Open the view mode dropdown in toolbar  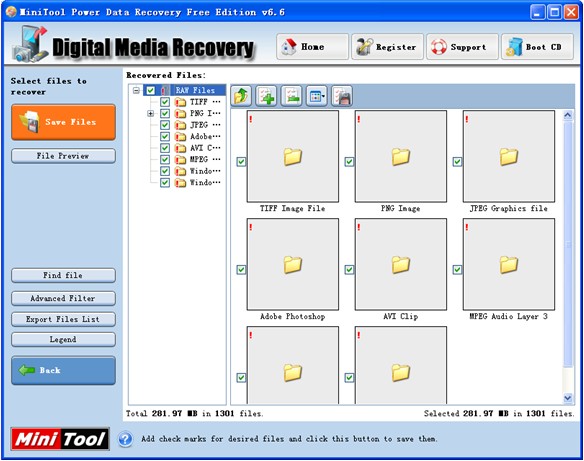[x=317, y=96]
